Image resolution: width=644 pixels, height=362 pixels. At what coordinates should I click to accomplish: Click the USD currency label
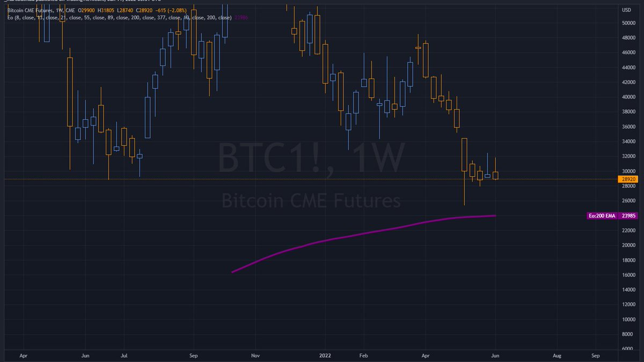(626, 10)
